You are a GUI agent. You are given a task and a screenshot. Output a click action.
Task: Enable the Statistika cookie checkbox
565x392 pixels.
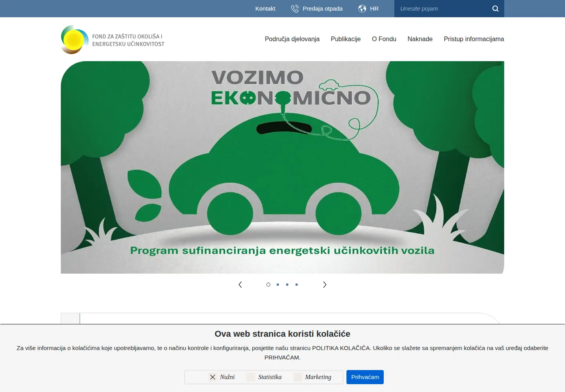[251, 377]
